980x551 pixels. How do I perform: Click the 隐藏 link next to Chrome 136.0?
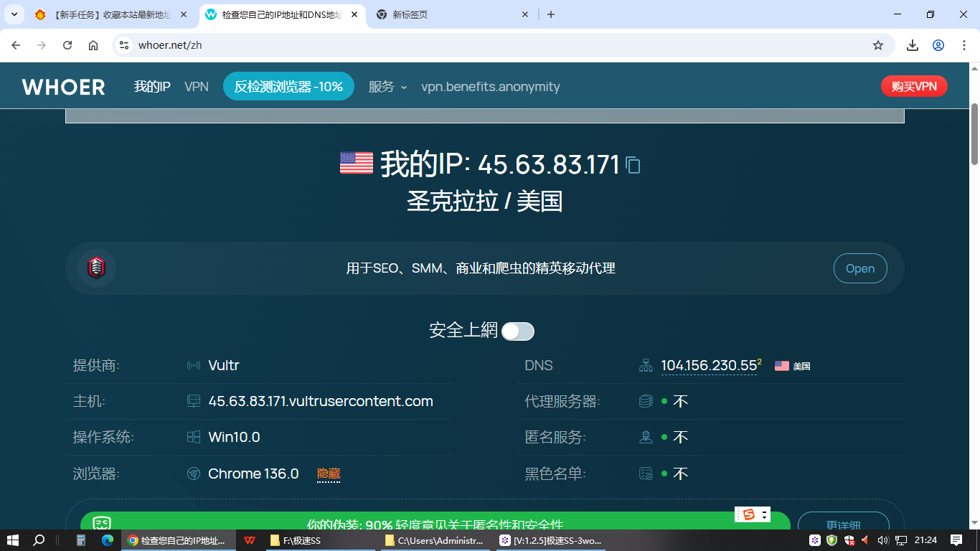tap(329, 474)
